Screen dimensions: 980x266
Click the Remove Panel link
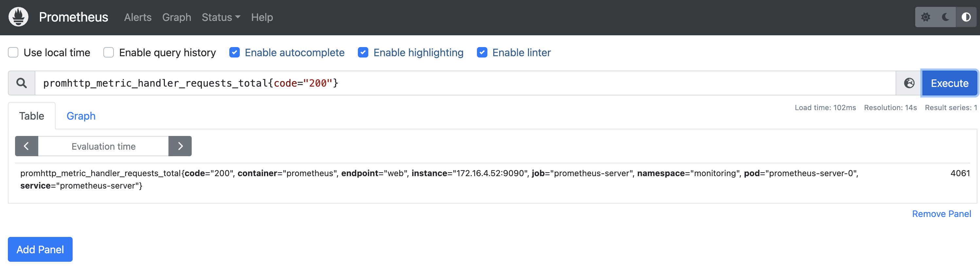(941, 214)
